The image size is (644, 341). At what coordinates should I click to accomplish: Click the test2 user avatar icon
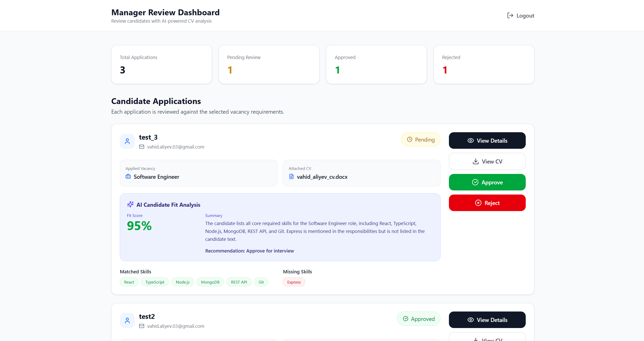coord(127,320)
